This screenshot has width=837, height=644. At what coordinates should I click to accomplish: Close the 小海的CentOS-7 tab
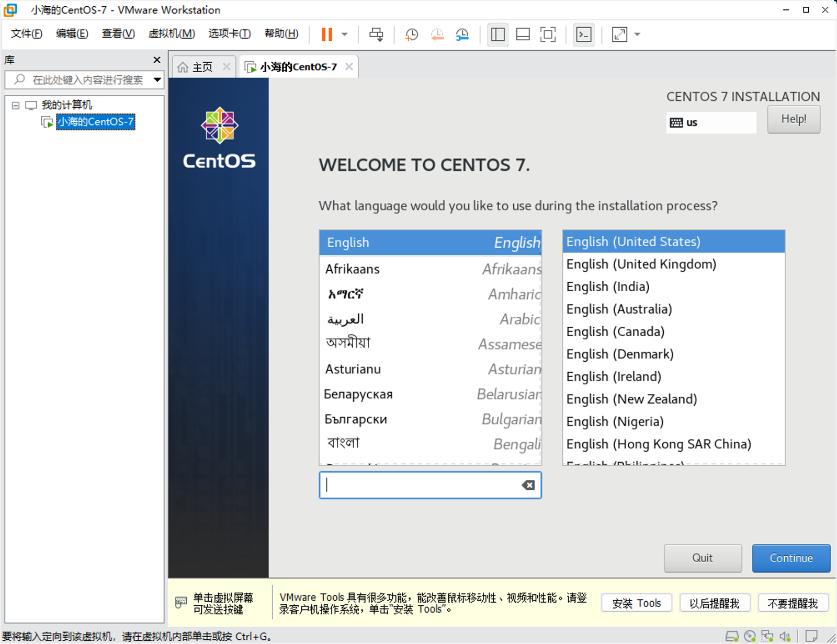pyautogui.click(x=349, y=66)
